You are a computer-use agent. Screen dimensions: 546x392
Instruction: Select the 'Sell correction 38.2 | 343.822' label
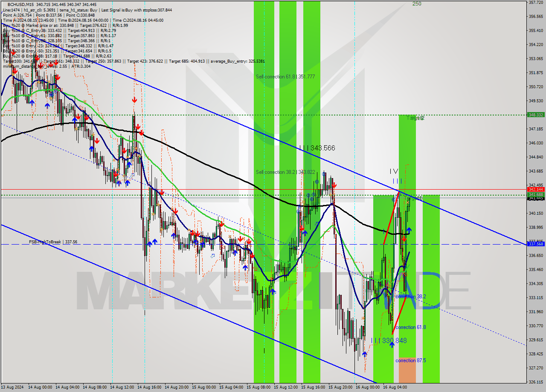[285, 172]
